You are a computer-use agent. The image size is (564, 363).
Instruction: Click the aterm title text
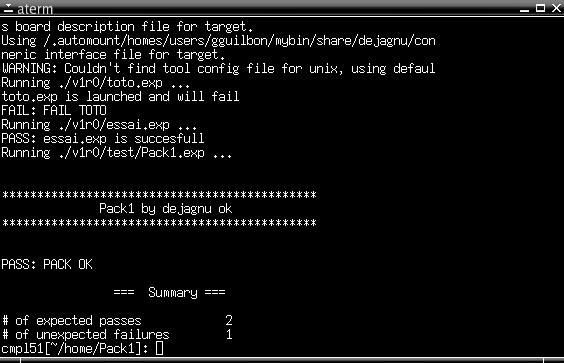[35, 9]
